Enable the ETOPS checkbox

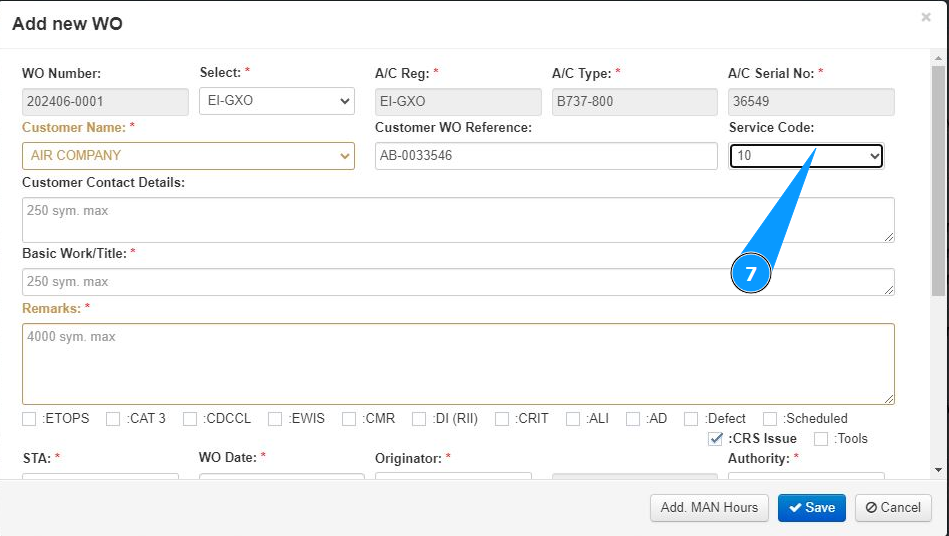30,419
